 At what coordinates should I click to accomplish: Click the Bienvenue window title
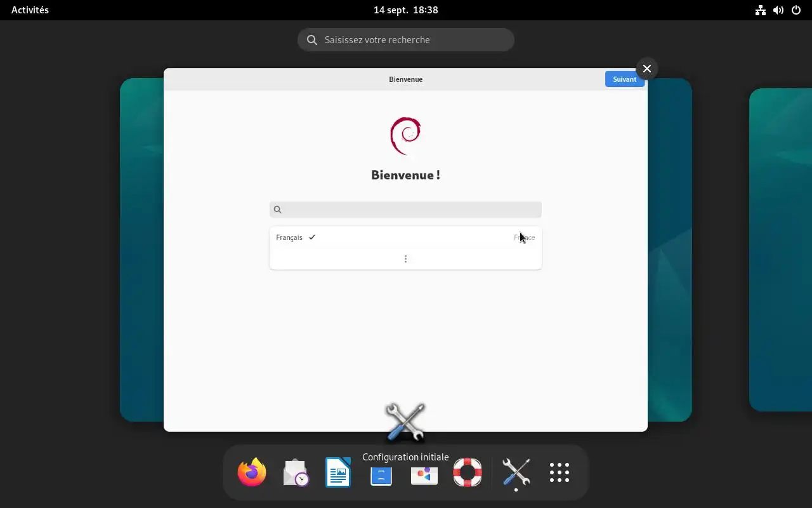[x=406, y=79]
